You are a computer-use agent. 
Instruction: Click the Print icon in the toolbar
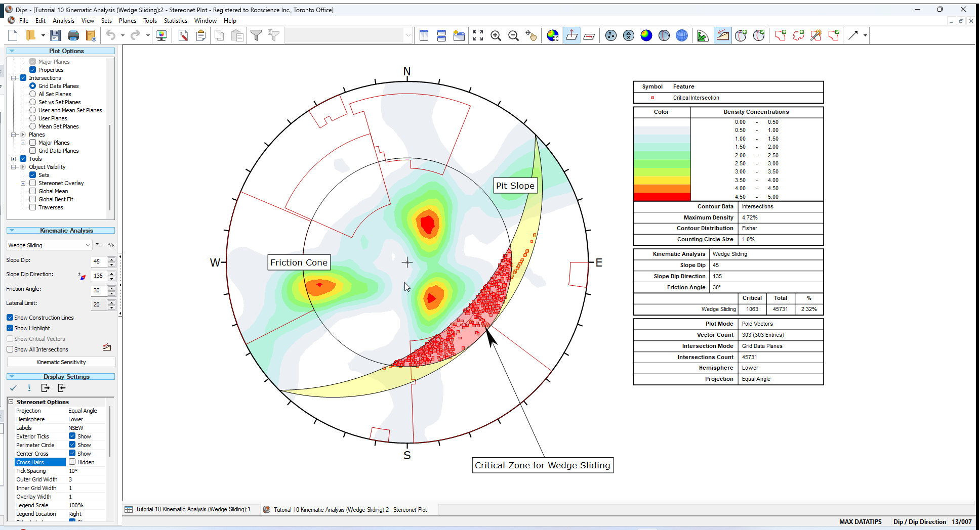click(74, 35)
